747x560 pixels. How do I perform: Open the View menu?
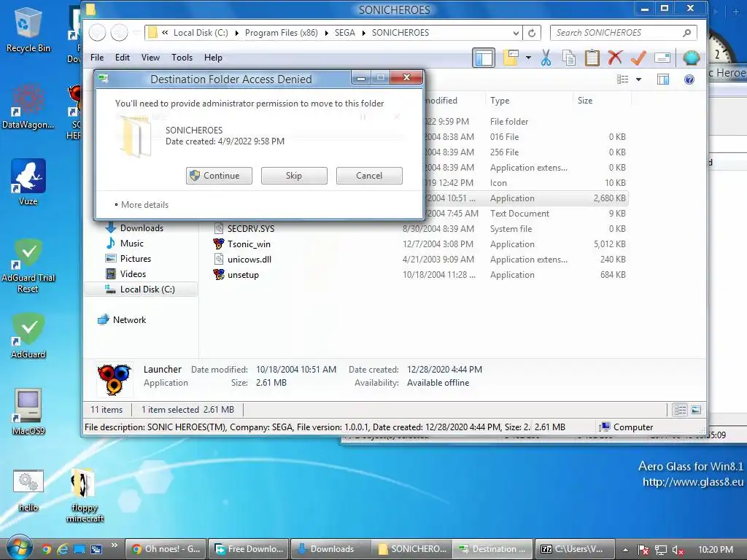point(150,57)
